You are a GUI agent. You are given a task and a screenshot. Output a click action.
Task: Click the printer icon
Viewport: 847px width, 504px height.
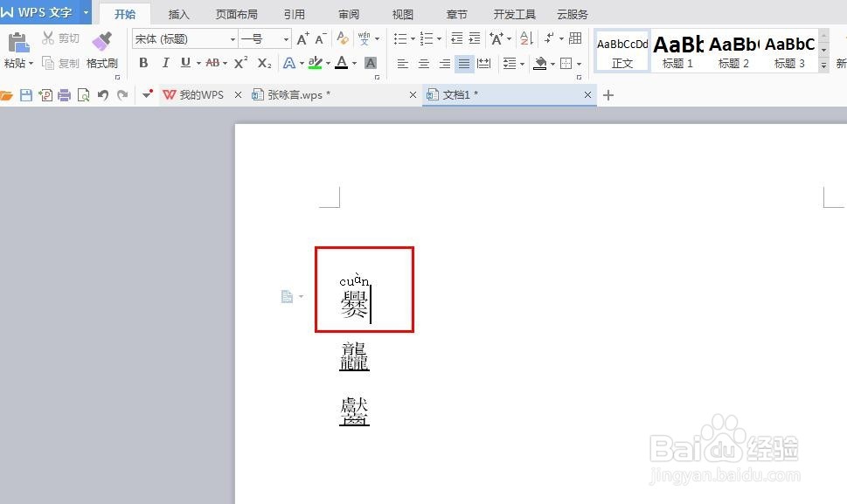(65, 95)
